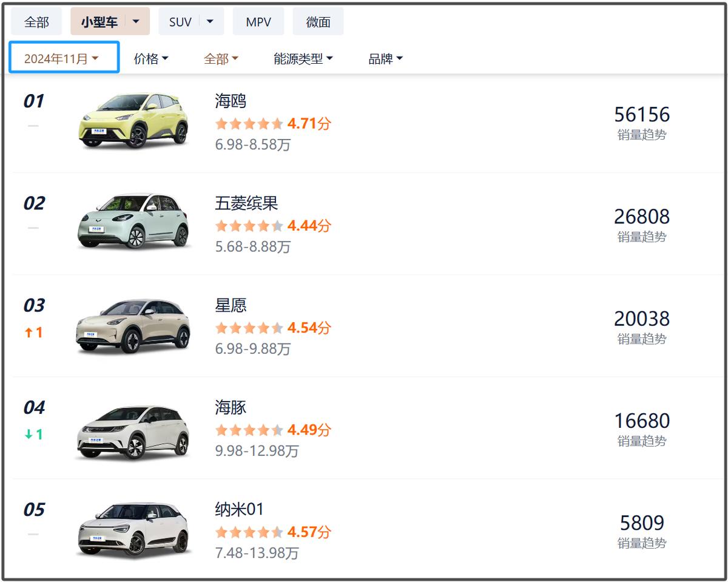Viewport: 728px width, 582px height.
Task: Click the sales figure 56156
Action: tap(642, 114)
